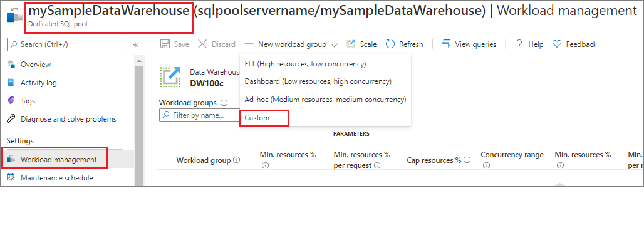Select Ad-hoc (Medium resources, medium concurrency)
Image resolution: width=644 pixels, height=228 pixels.
tap(325, 100)
